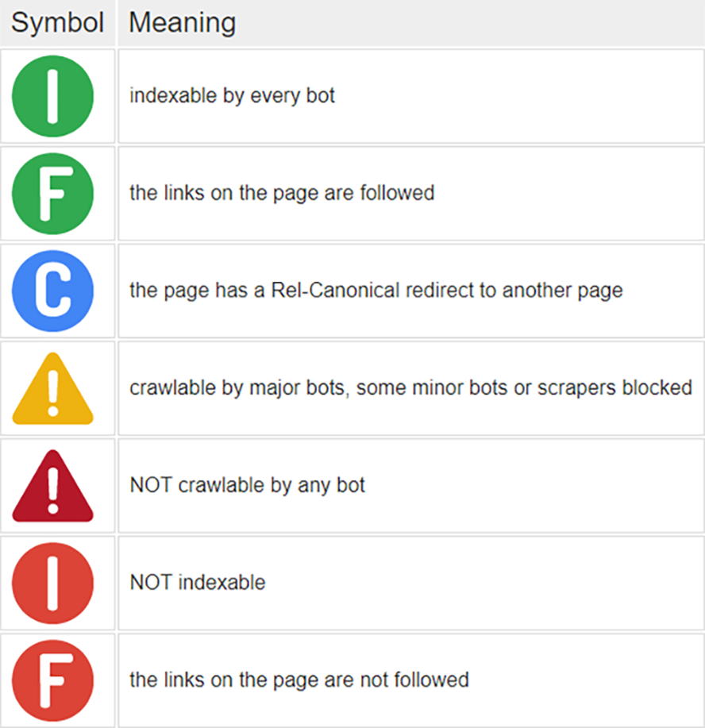Select the red F links-not-followed icon
The width and height of the screenshot is (705, 728).
tap(53, 680)
